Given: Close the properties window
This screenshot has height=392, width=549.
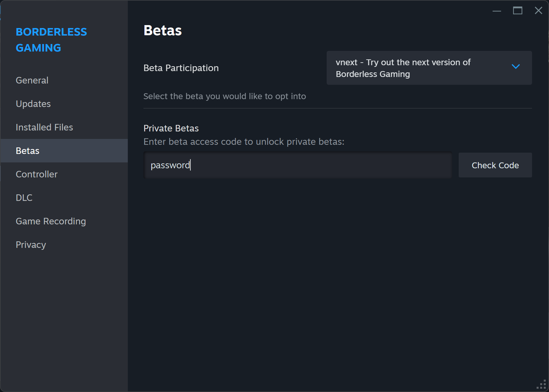Looking at the screenshot, I should click(x=539, y=11).
